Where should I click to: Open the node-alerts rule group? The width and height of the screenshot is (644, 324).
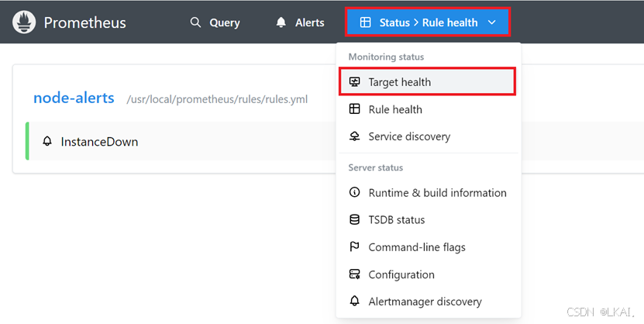(x=74, y=98)
